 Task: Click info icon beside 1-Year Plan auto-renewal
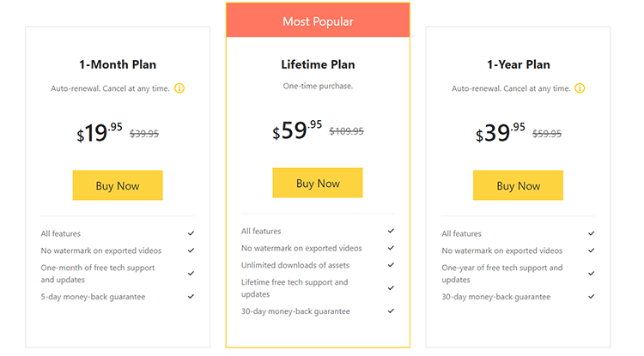click(580, 88)
